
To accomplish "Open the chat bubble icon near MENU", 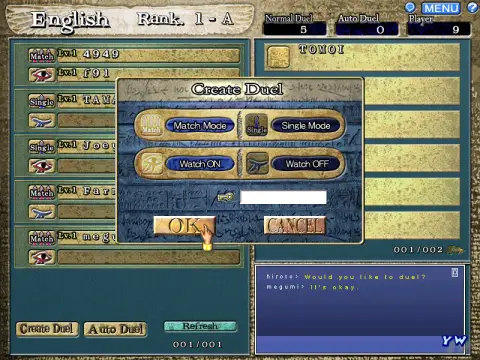I will tap(410, 7).
